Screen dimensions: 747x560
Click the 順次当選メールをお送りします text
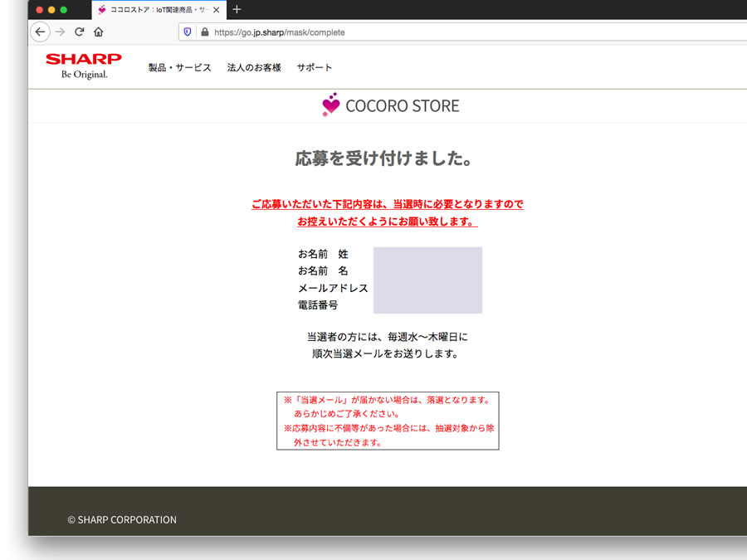coord(385,353)
